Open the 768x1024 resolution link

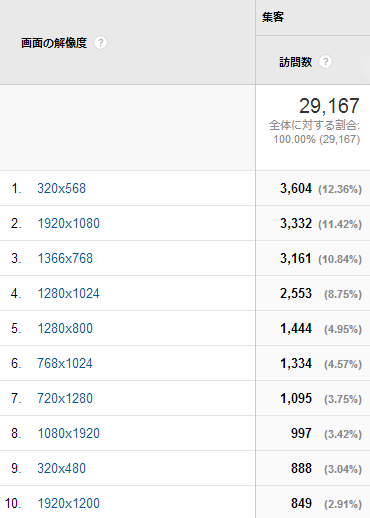pos(65,363)
